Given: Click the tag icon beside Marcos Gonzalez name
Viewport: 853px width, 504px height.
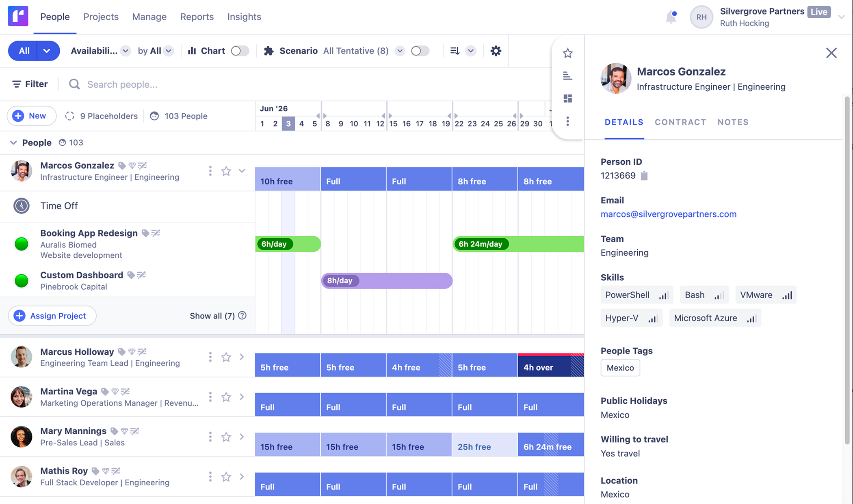Looking at the screenshot, I should click(122, 166).
